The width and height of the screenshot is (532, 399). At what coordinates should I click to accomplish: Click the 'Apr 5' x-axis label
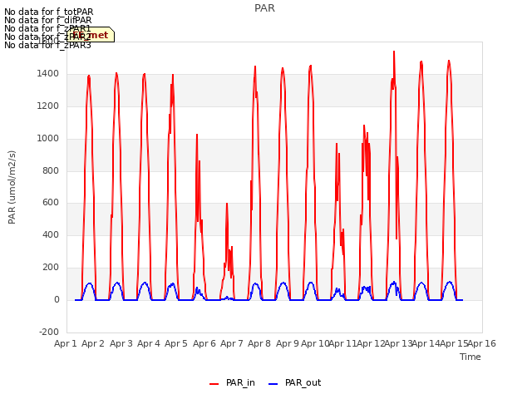pos(176,343)
